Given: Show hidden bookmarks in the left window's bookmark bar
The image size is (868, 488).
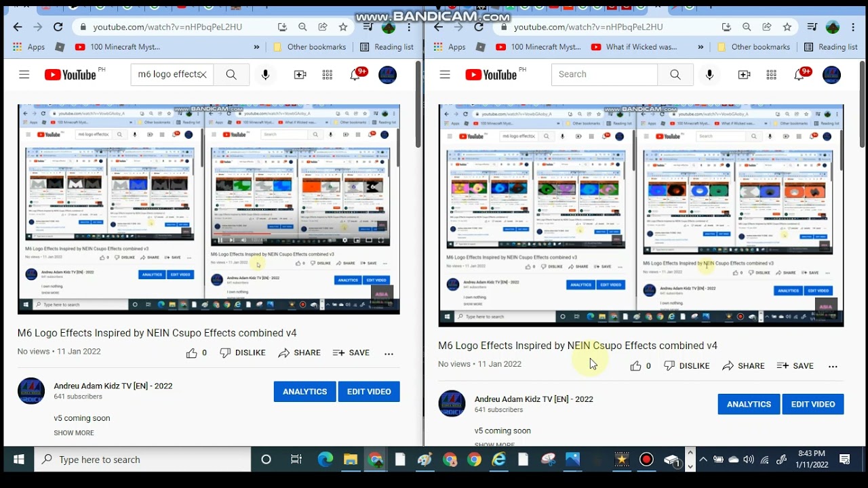Looking at the screenshot, I should point(257,47).
